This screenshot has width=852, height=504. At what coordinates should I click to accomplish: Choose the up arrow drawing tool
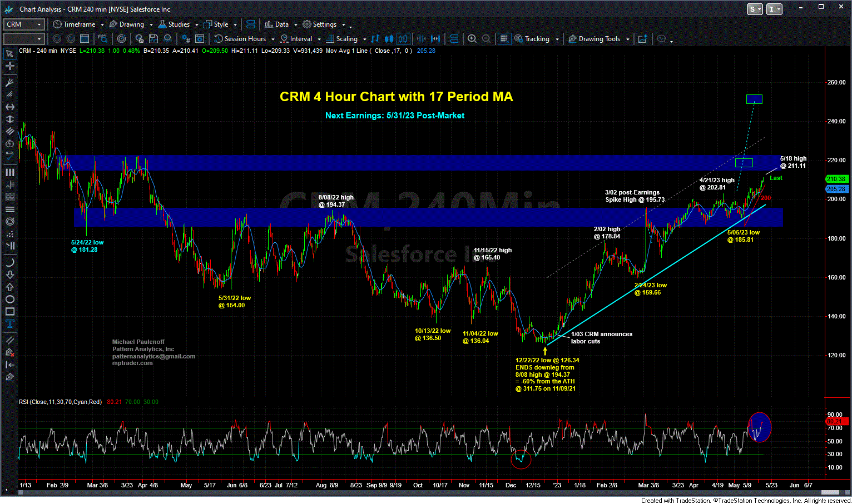click(9, 287)
